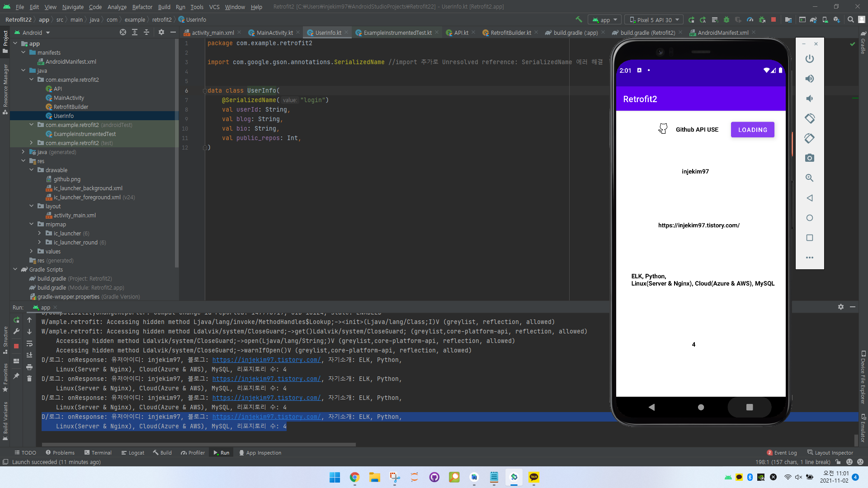This screenshot has height=488, width=868.
Task: Take an emulator screenshot with the camera icon
Action: coord(809,158)
